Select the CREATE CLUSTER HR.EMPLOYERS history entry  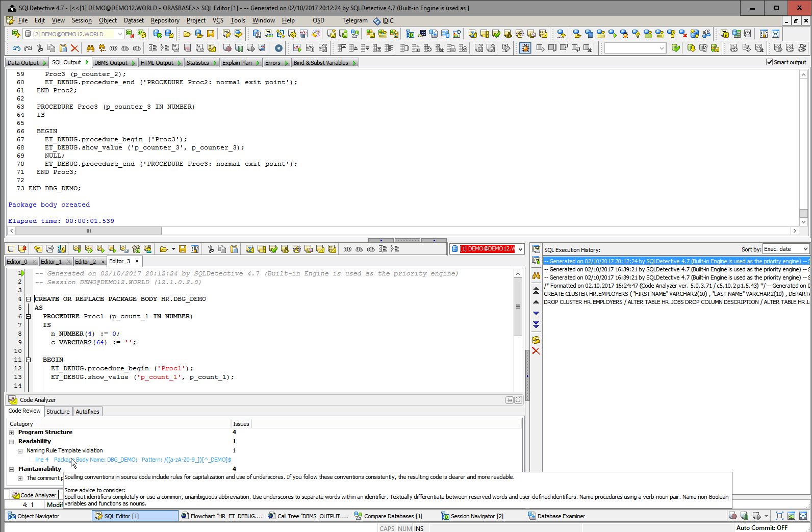click(x=676, y=294)
